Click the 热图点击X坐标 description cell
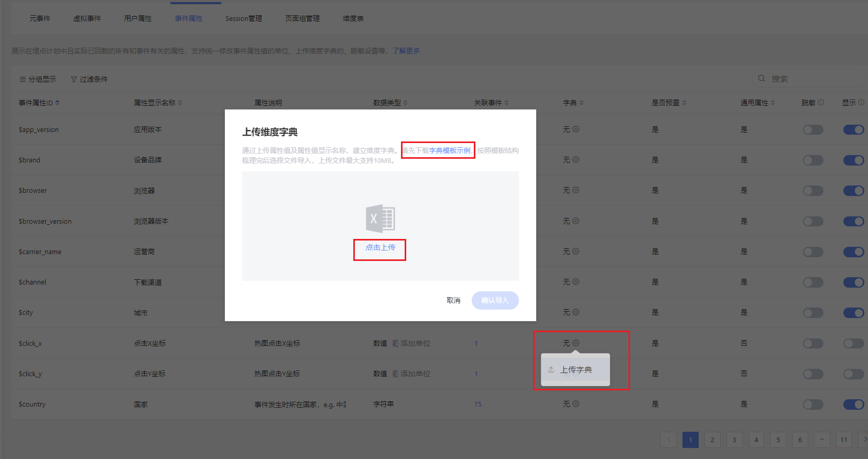 coord(277,343)
